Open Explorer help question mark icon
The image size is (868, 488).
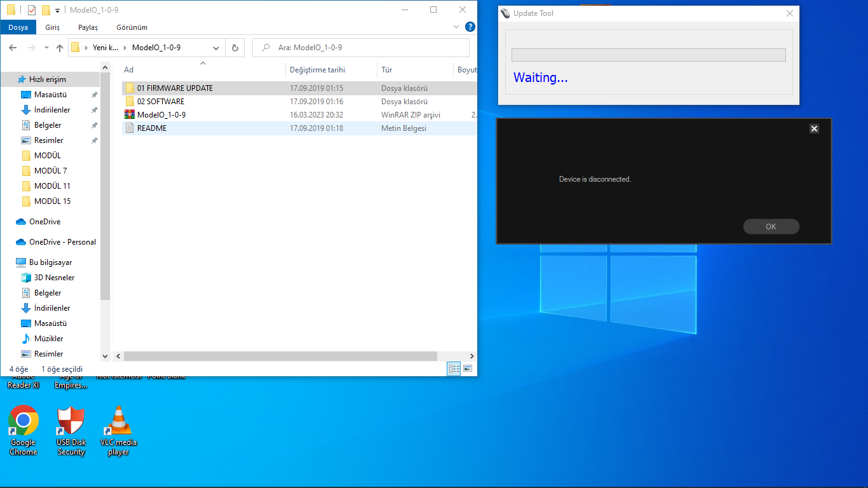(470, 27)
